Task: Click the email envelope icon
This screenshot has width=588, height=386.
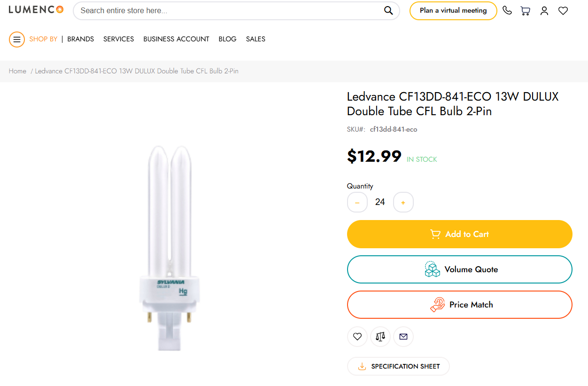Action: (403, 337)
